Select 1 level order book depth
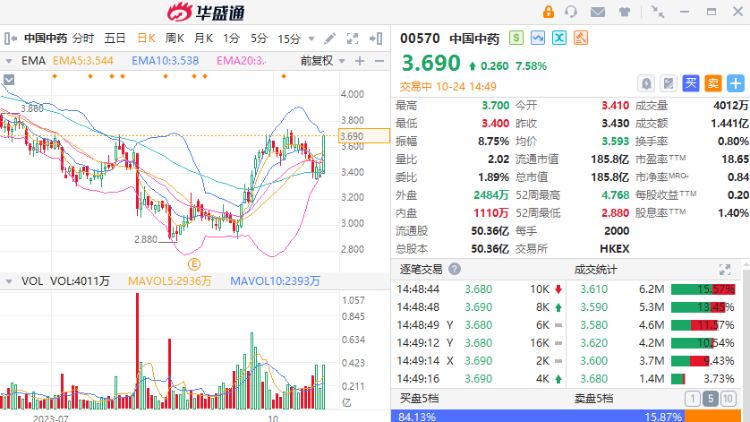Viewport: 750px width, 422px height. click(x=693, y=399)
